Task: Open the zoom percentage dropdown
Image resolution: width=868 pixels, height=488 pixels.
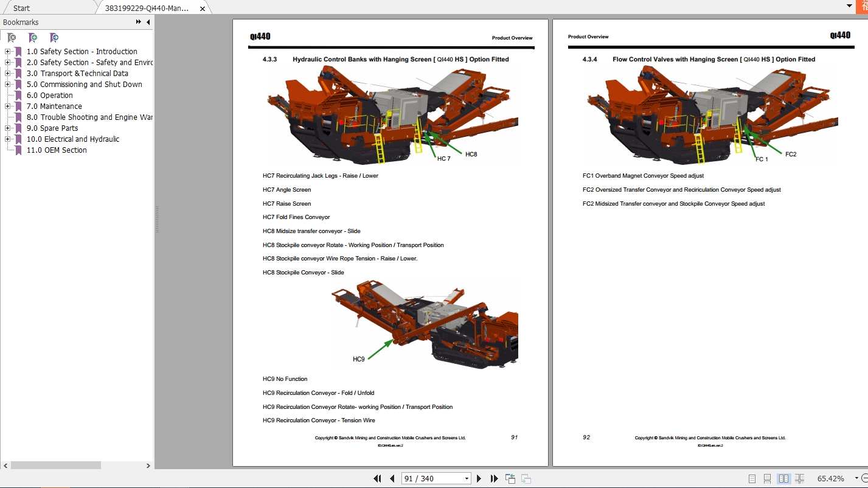Action: click(855, 478)
